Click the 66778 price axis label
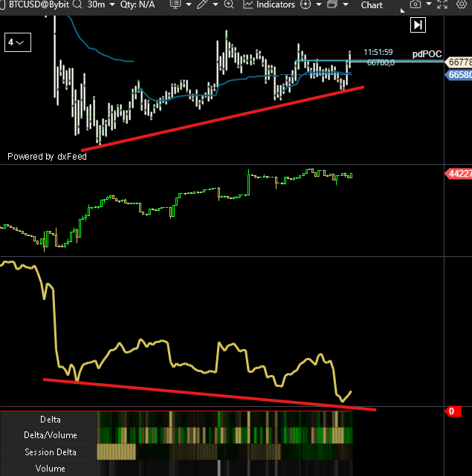 [459, 62]
